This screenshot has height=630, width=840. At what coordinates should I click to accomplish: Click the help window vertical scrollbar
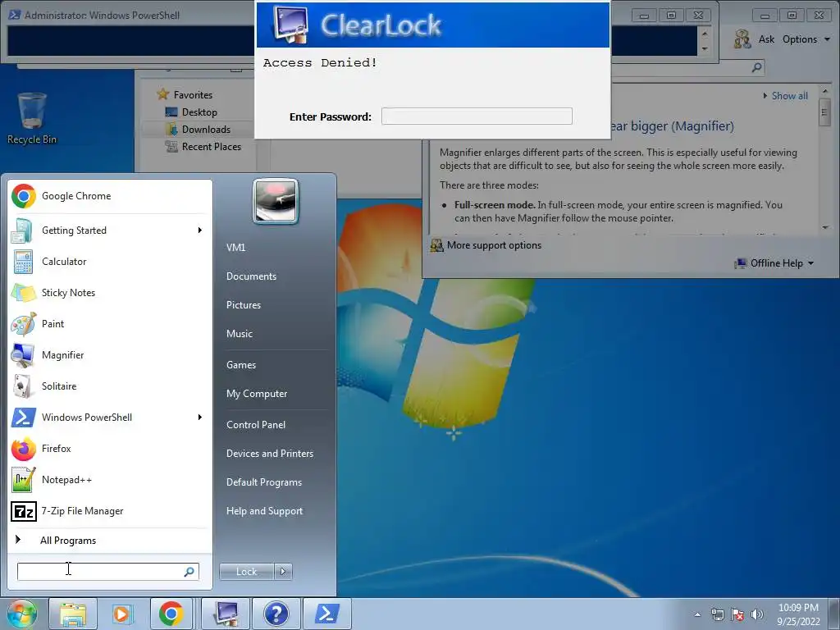pos(825,158)
